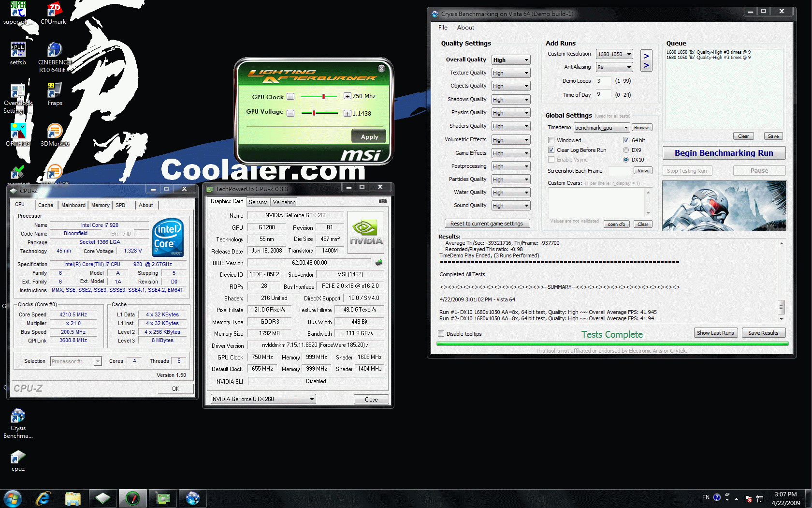Increase GPU Voltage with plus button

click(x=347, y=113)
